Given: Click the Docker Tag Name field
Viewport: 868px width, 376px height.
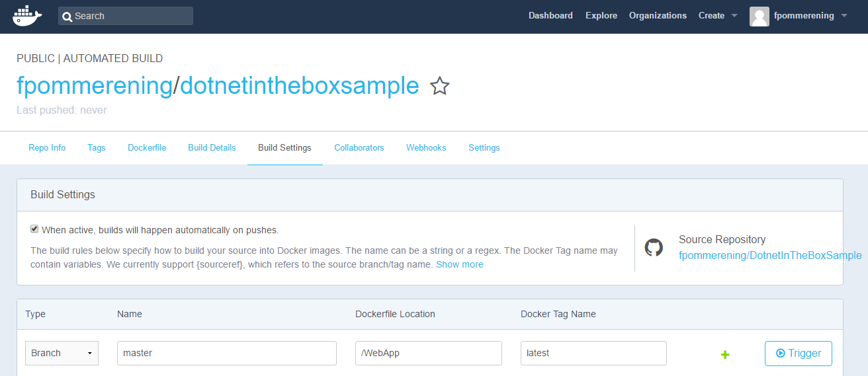Looking at the screenshot, I should [x=593, y=353].
